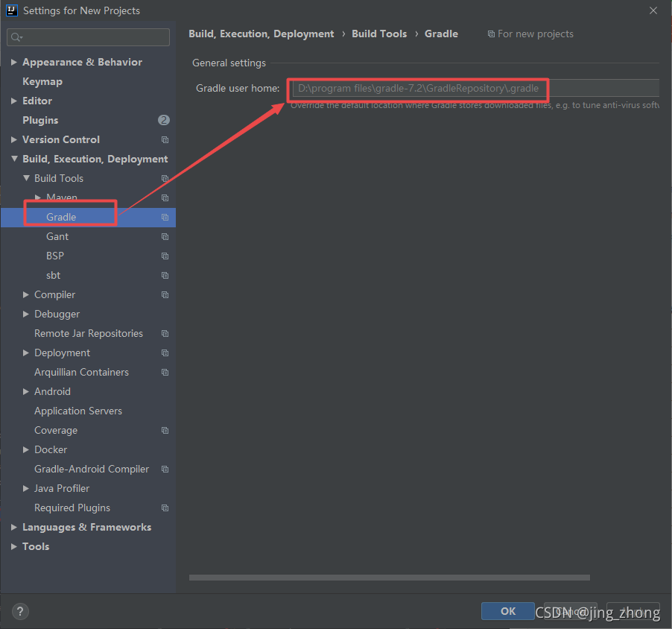Click project-level icon beside Gradle

[x=165, y=218]
